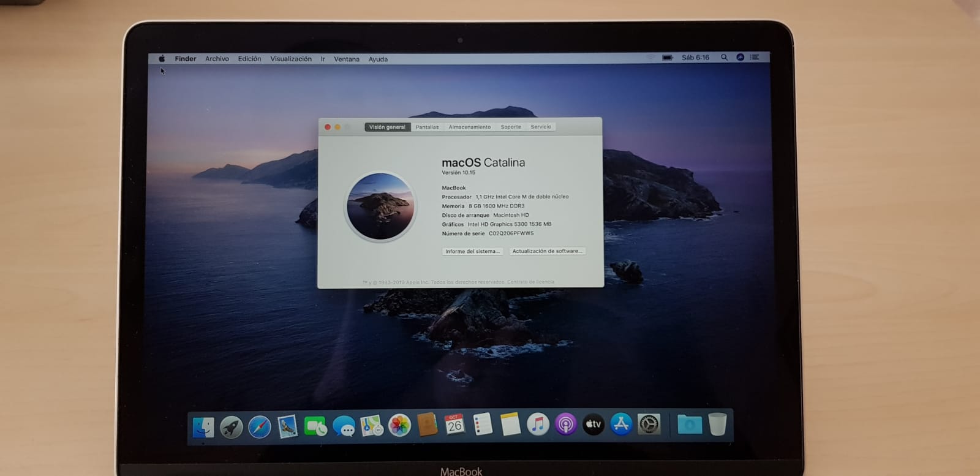980x476 pixels.
Task: Open Podcasts purple icon in dock
Action: point(565,424)
